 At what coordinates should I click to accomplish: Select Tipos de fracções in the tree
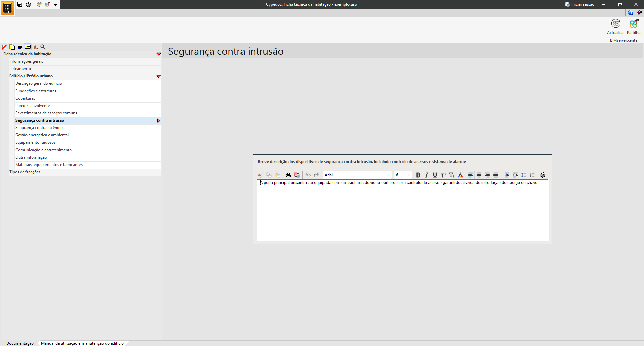85,172
